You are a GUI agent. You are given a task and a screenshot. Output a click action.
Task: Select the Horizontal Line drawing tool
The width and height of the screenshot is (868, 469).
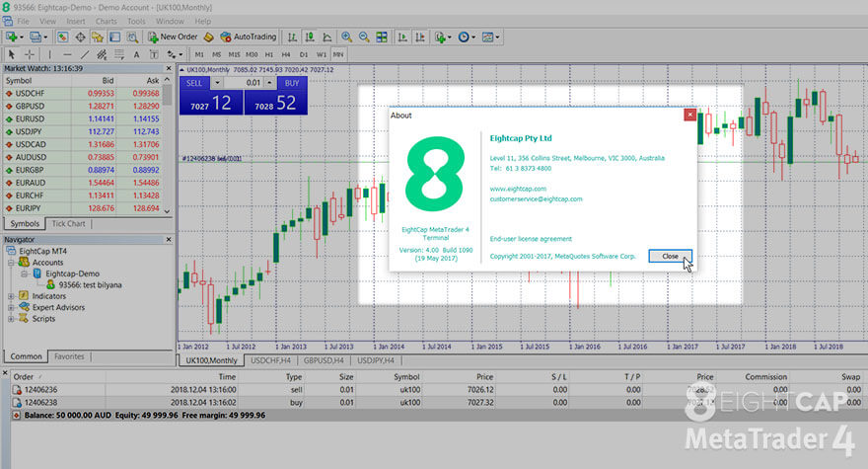[67, 54]
